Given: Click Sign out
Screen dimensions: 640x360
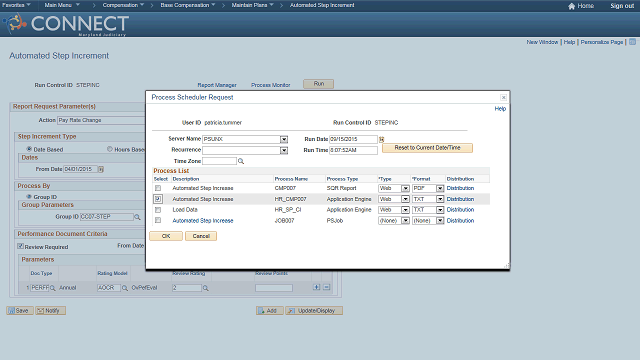Looking at the screenshot, I should point(622,6).
